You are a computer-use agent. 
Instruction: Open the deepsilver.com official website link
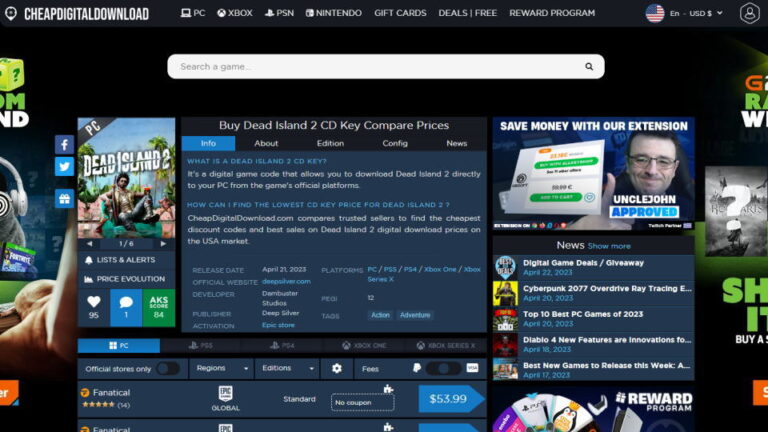pos(286,281)
